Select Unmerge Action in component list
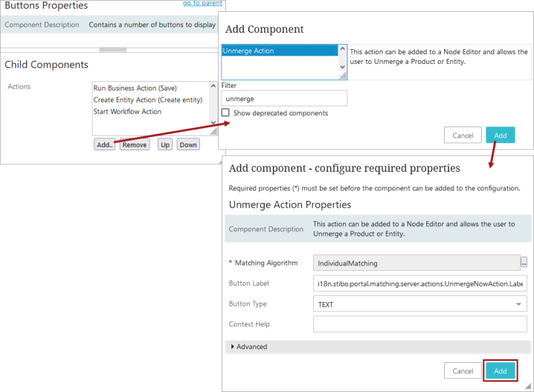 tap(280, 51)
